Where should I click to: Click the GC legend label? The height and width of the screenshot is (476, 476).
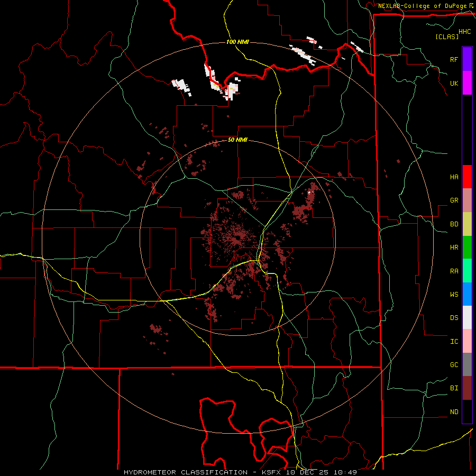tap(454, 365)
